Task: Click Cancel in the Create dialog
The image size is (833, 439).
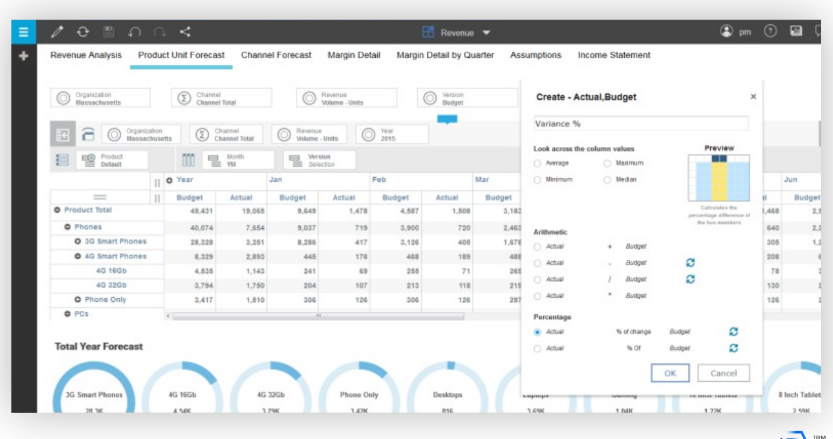Action: (x=723, y=373)
